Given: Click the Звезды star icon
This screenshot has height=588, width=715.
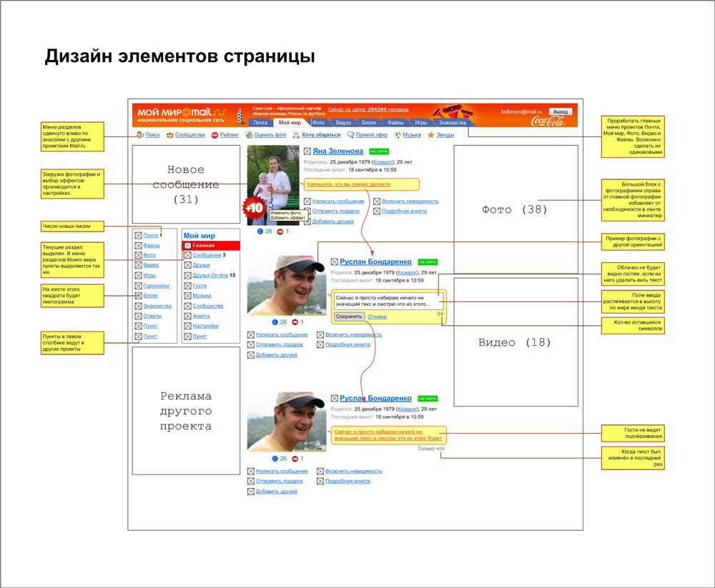Looking at the screenshot, I should tap(430, 134).
